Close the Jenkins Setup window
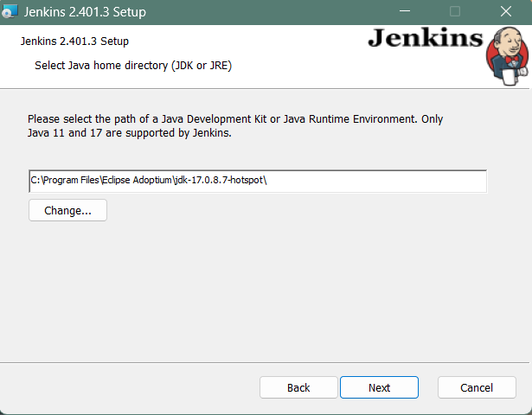 click(x=506, y=12)
